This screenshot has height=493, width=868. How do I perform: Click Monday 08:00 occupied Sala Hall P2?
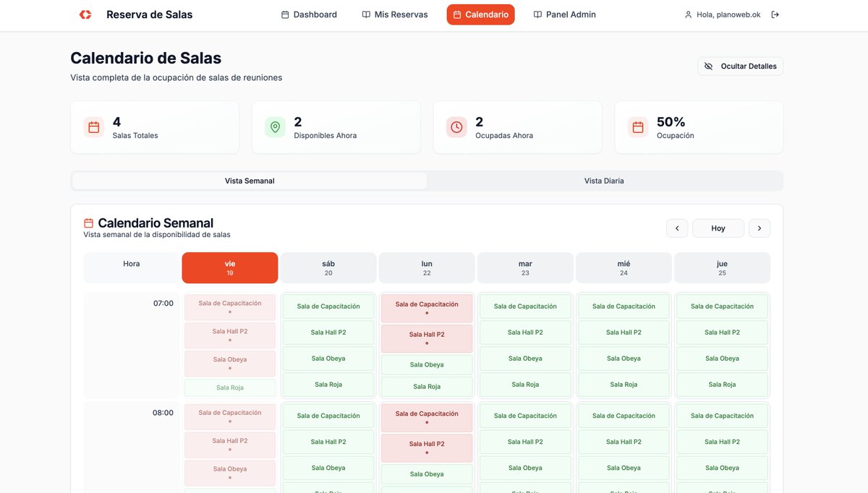[x=427, y=447]
